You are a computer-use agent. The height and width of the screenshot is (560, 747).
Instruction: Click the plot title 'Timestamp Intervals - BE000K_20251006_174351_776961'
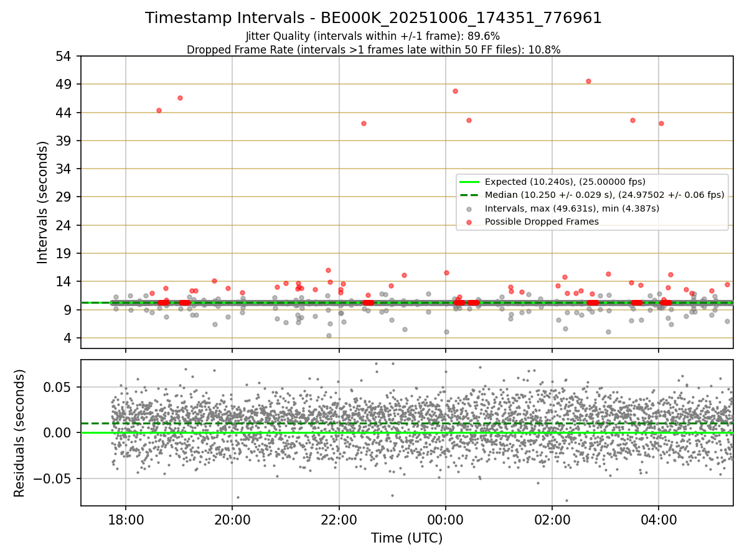point(374,18)
